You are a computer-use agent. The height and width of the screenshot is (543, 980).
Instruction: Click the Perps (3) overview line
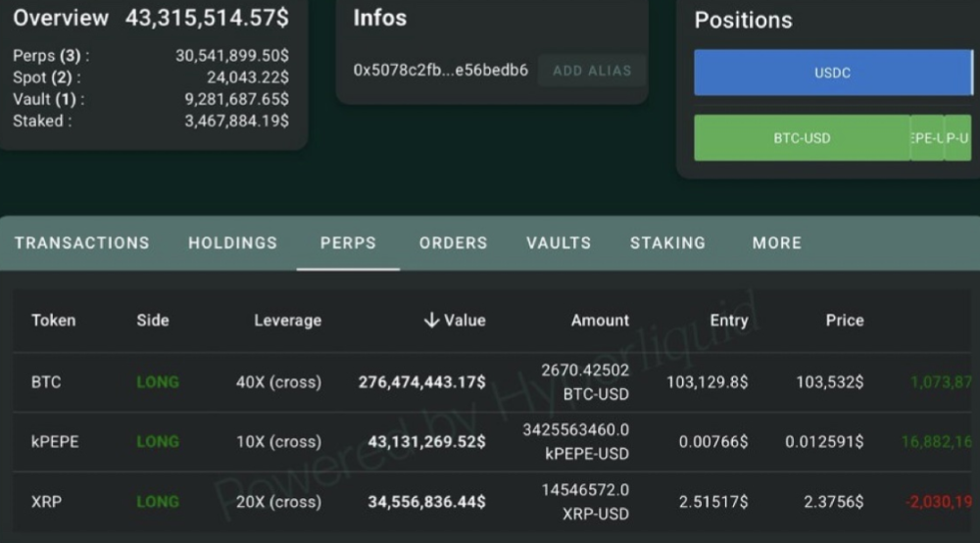tap(151, 56)
